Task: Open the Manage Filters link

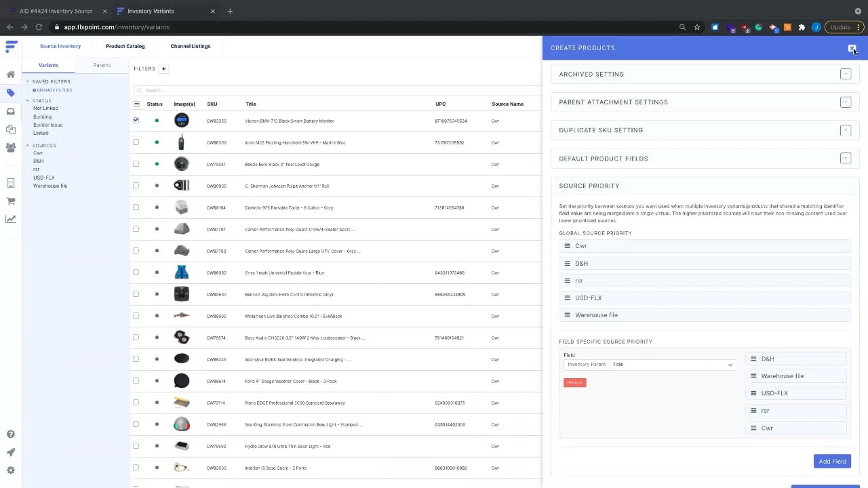Action: tap(53, 90)
